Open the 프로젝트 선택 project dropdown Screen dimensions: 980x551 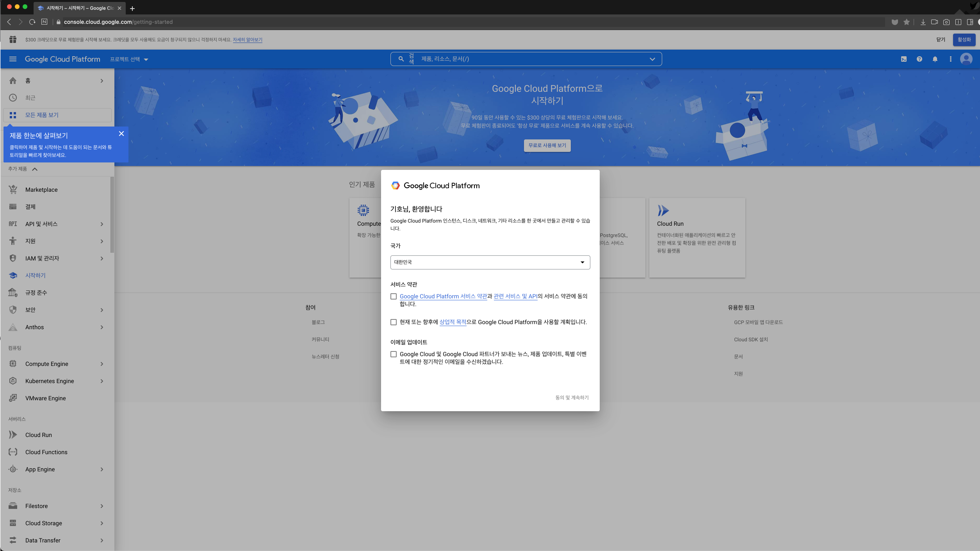tap(129, 59)
